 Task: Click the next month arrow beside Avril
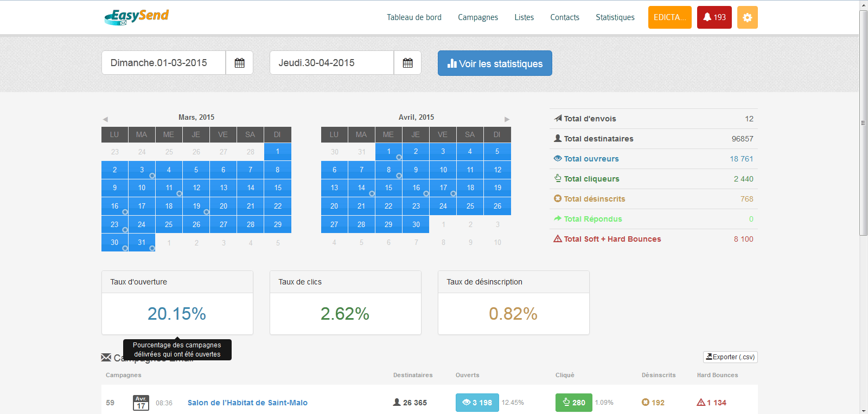pyautogui.click(x=507, y=119)
